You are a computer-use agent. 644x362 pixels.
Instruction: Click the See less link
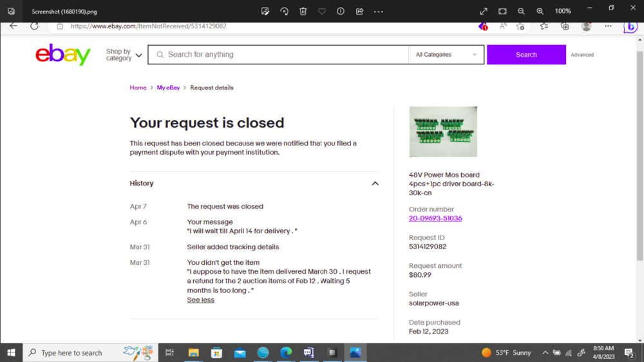coord(200,300)
